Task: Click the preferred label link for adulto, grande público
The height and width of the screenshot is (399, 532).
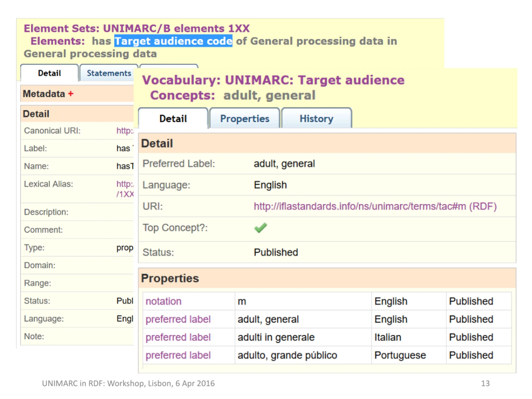Action: tap(178, 356)
